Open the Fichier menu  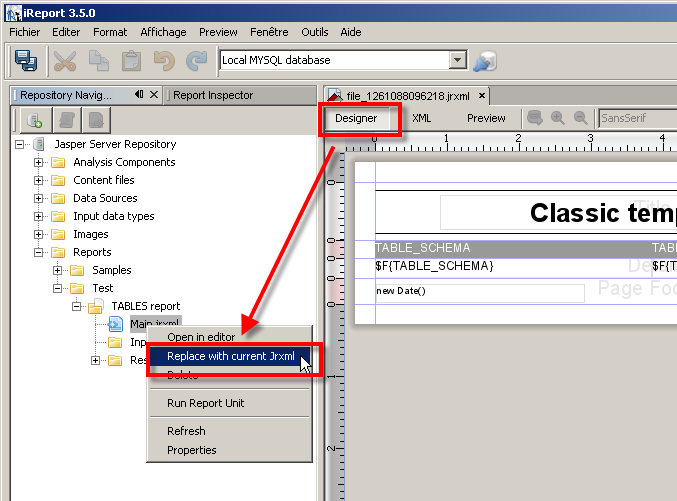pos(25,32)
